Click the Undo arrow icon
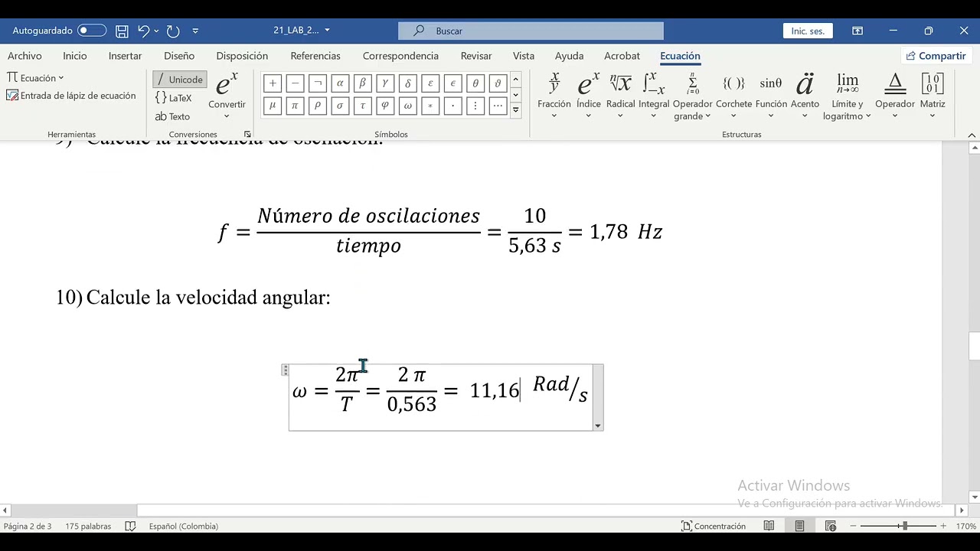The height and width of the screenshot is (551, 980). click(143, 31)
